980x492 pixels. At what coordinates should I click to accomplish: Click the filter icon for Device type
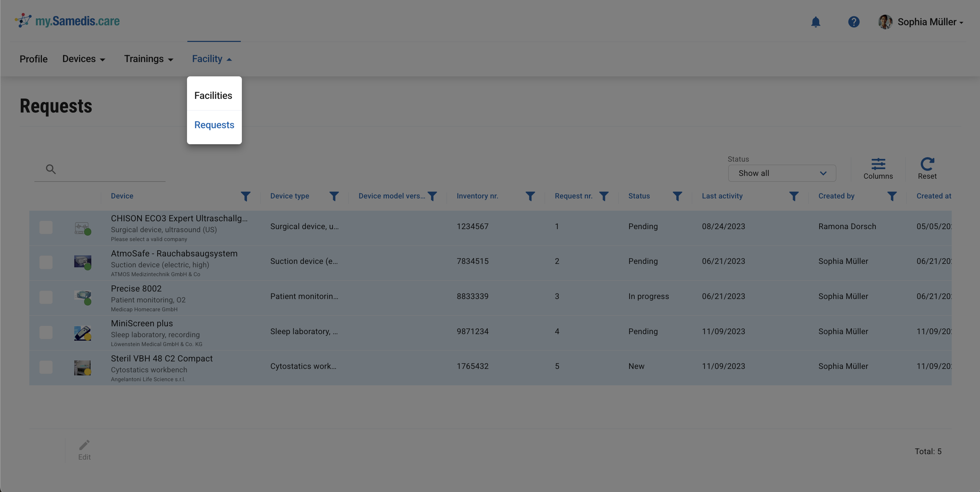tap(333, 196)
